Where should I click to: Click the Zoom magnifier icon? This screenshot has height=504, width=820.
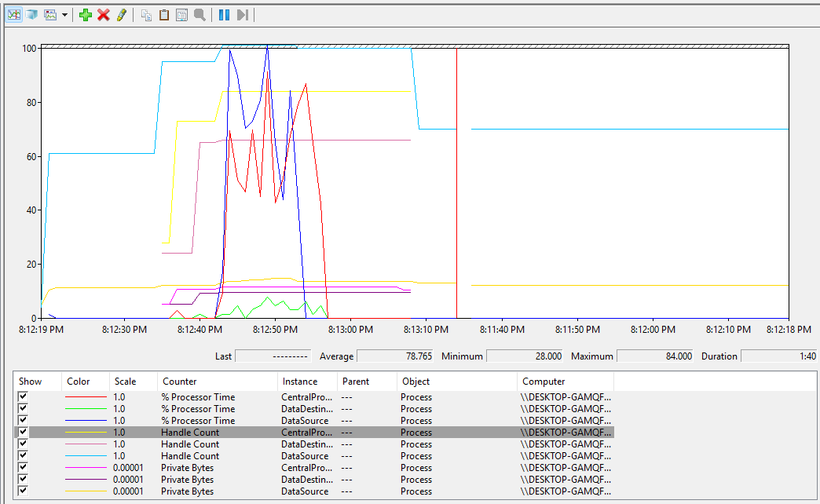click(200, 15)
